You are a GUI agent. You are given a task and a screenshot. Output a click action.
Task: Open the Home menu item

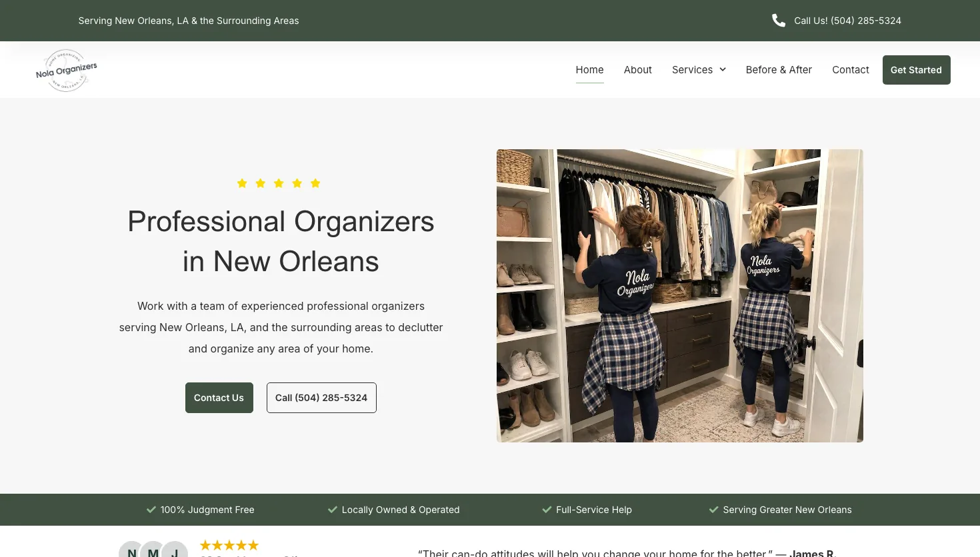(589, 70)
